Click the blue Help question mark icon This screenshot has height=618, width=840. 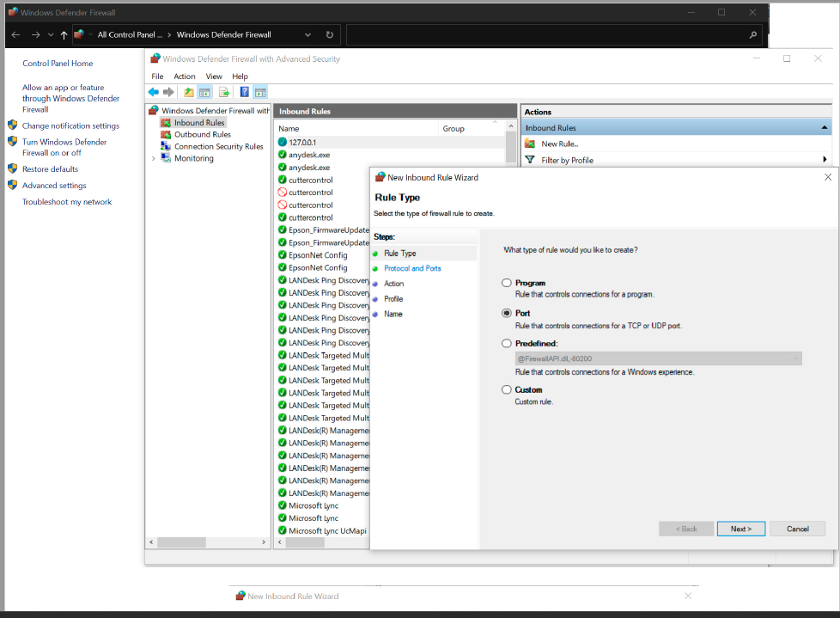tap(245, 92)
